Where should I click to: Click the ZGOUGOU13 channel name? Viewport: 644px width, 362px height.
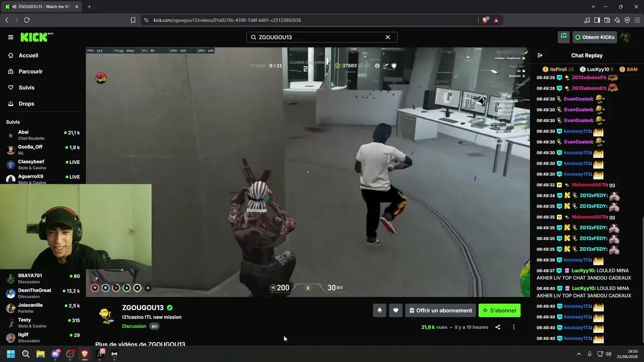tap(142, 308)
